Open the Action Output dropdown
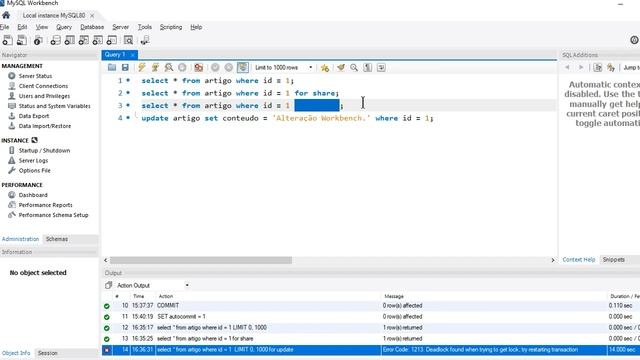This screenshot has height=360, width=640. [152, 285]
